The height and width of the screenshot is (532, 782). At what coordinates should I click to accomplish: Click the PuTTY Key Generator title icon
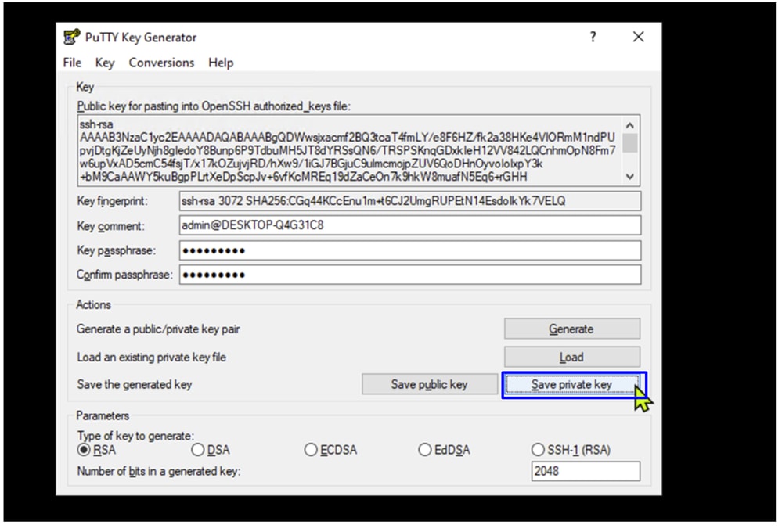tap(72, 38)
